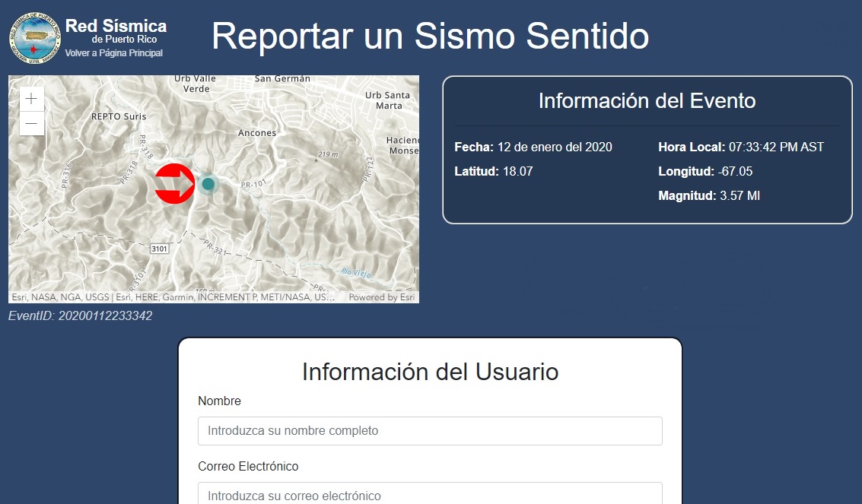
Task: Click the Ancones label on the map
Action: pyautogui.click(x=257, y=133)
